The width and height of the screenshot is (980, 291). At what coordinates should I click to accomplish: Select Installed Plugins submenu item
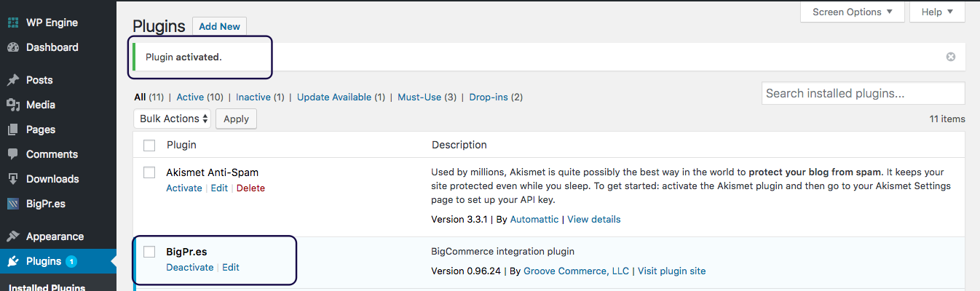tap(47, 287)
